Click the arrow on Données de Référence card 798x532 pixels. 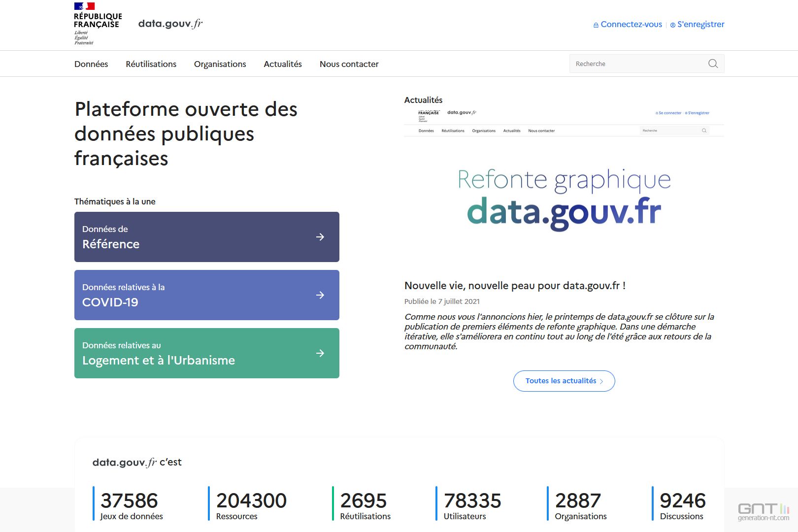click(320, 237)
